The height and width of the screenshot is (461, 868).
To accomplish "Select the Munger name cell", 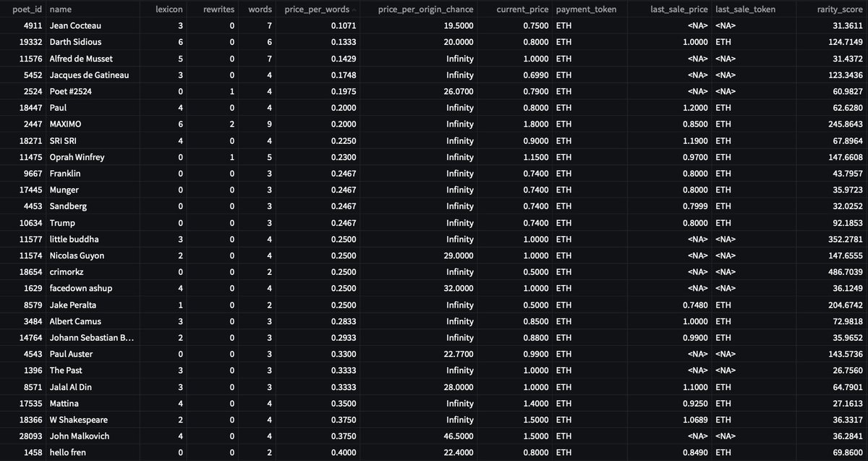I will click(64, 190).
